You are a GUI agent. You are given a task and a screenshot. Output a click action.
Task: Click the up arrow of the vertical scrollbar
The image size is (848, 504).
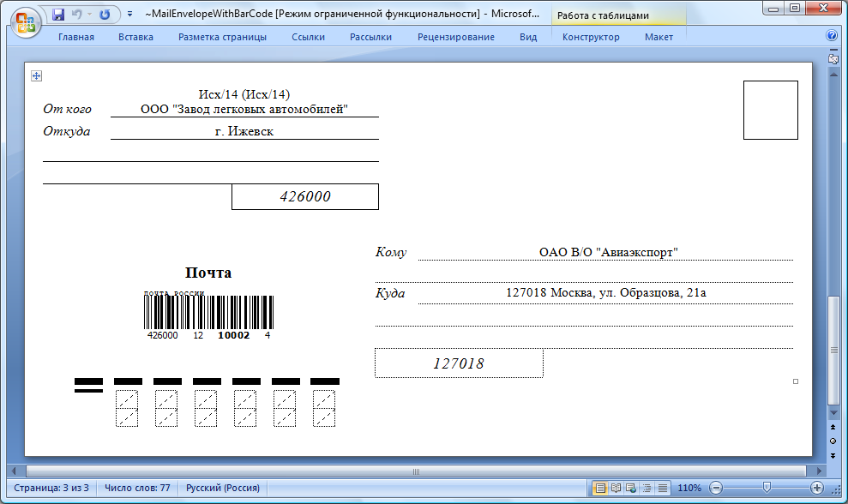(x=833, y=73)
